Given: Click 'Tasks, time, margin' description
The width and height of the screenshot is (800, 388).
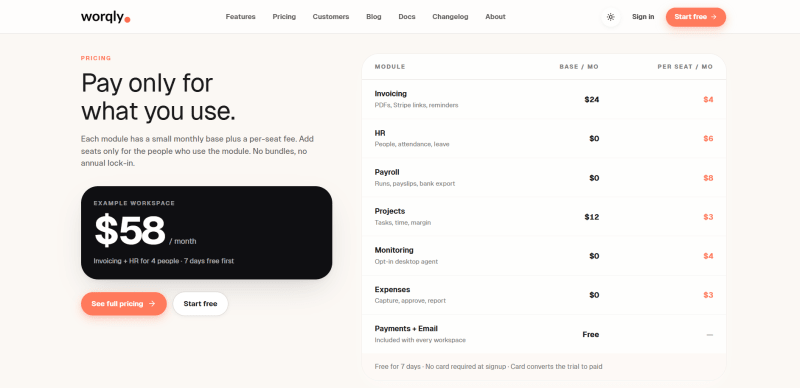Looking at the screenshot, I should click(403, 223).
